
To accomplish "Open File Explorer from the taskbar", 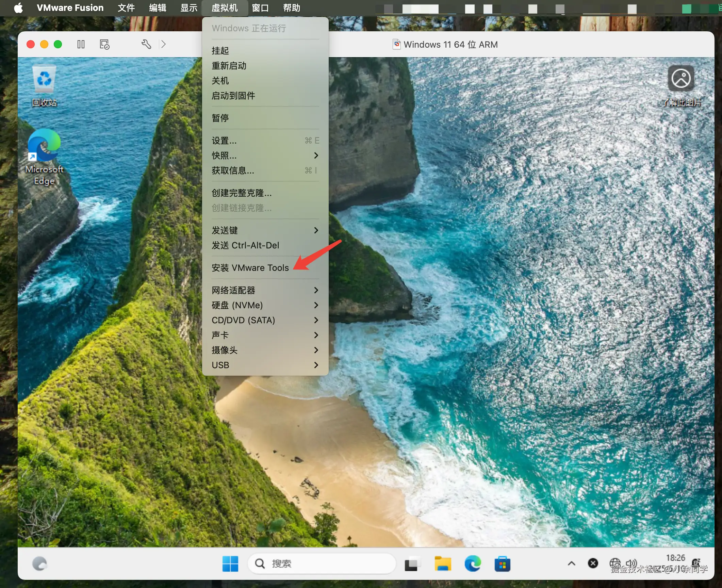I will (x=443, y=564).
